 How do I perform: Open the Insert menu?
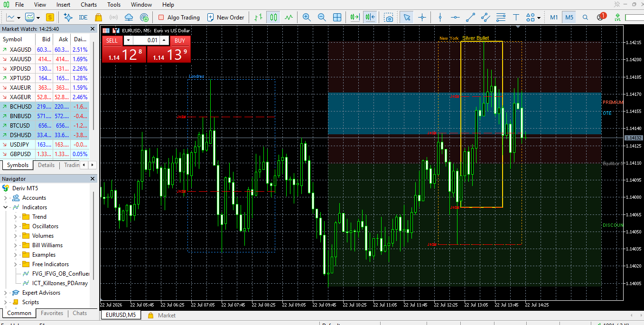(63, 5)
